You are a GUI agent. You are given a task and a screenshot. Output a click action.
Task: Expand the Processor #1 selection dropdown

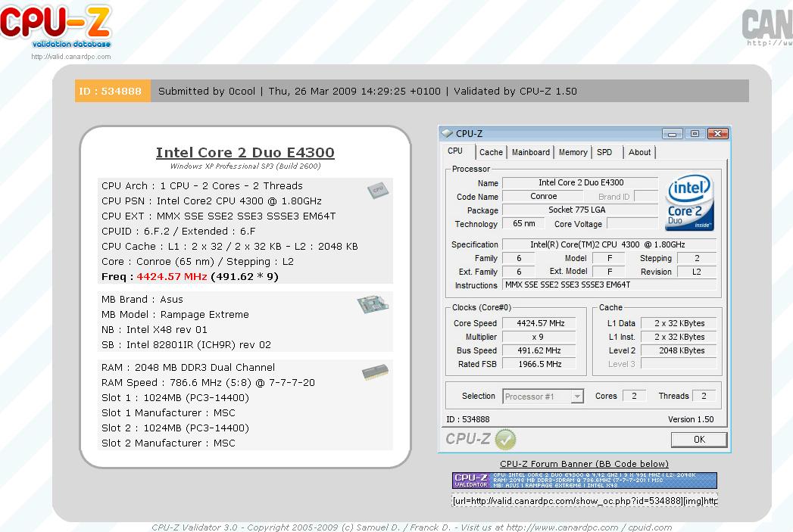click(576, 397)
